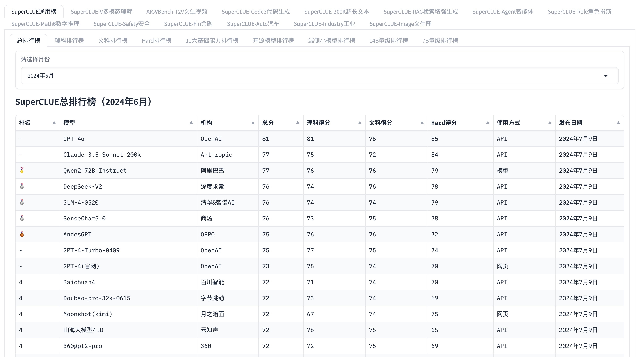The height and width of the screenshot is (357, 644).
Task: Switch to SuperCLUE-Math6数学推理 tab
Action: click(x=45, y=24)
